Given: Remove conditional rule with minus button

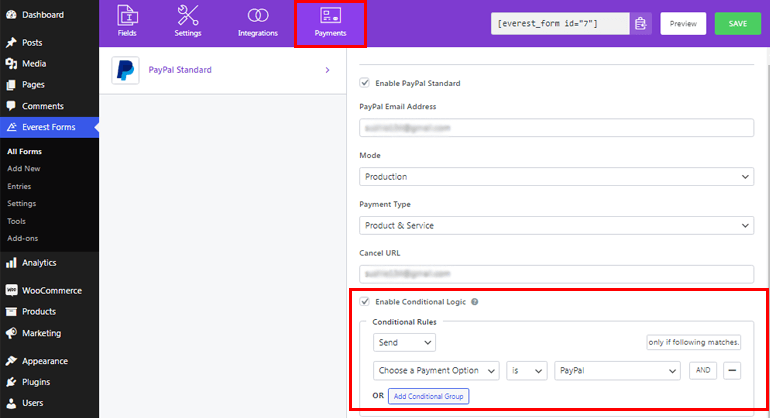Looking at the screenshot, I should 732,370.
